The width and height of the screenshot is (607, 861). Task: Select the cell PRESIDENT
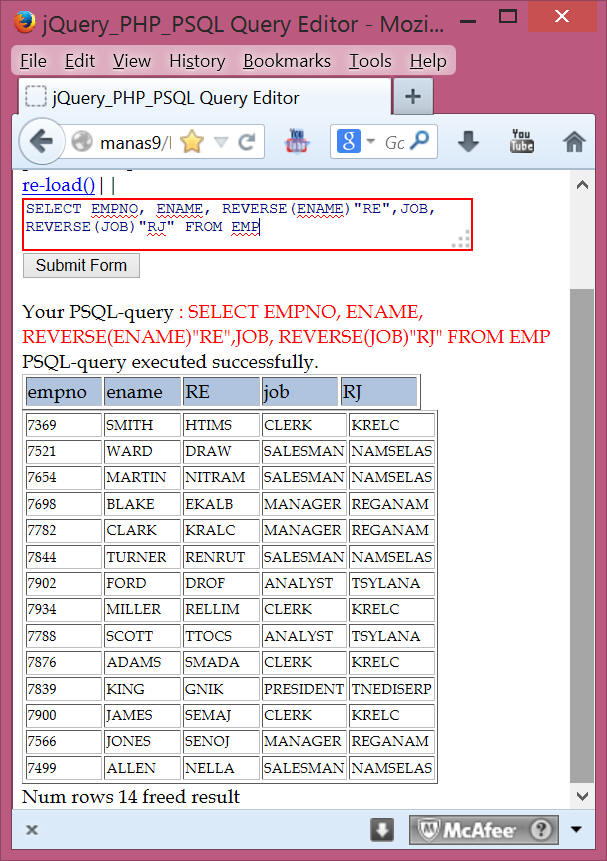click(304, 689)
